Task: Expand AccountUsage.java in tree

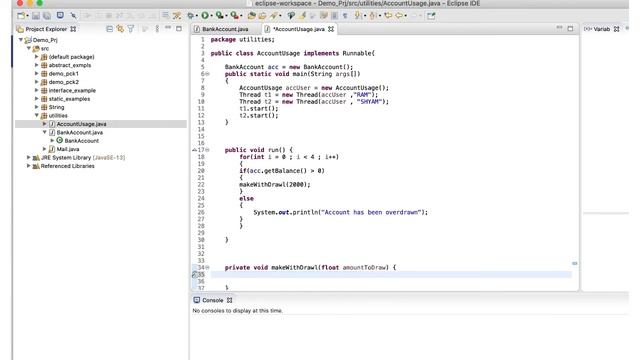Action: click(45, 124)
